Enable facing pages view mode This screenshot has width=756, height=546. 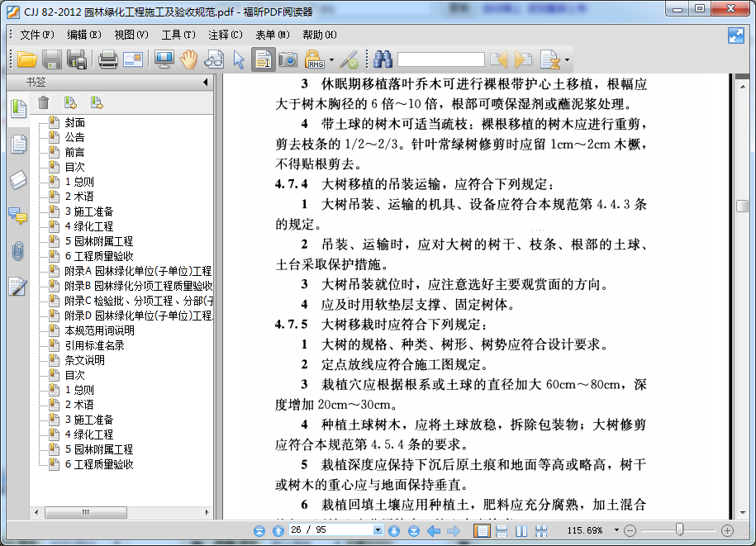click(521, 530)
